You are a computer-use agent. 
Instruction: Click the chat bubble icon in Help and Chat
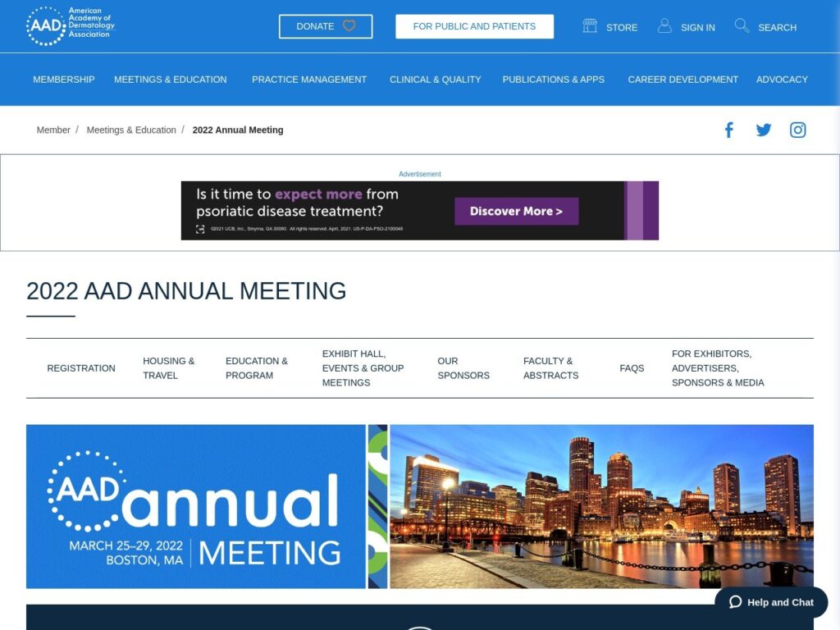(736, 601)
